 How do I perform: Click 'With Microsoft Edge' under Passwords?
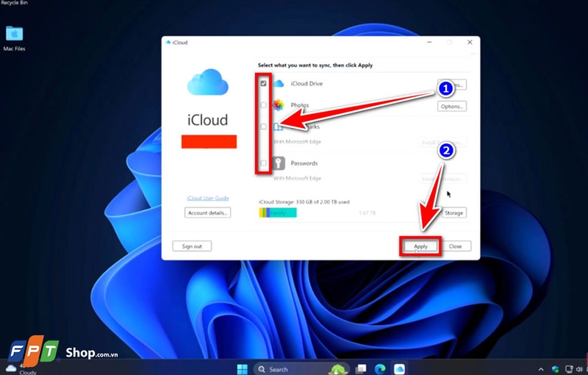tap(297, 178)
